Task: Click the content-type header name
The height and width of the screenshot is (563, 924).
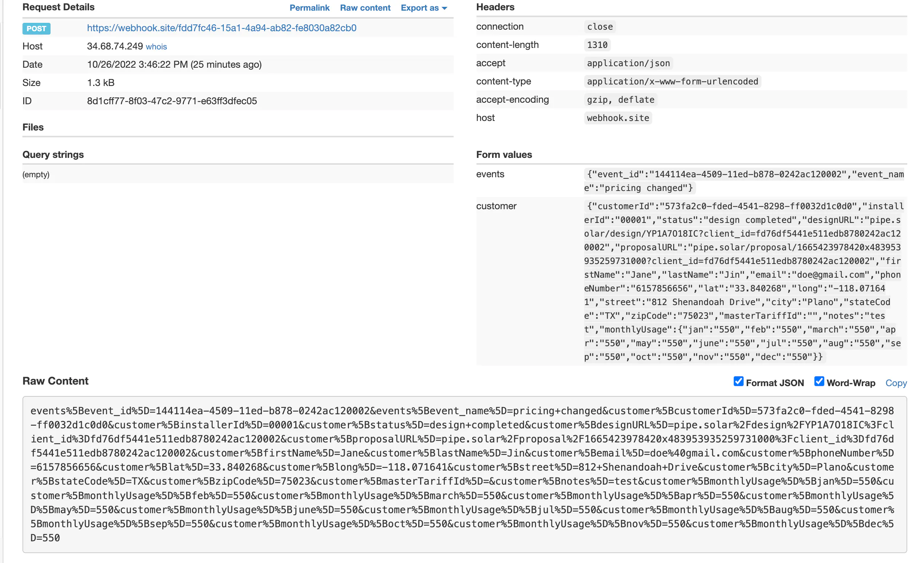Action: [503, 81]
